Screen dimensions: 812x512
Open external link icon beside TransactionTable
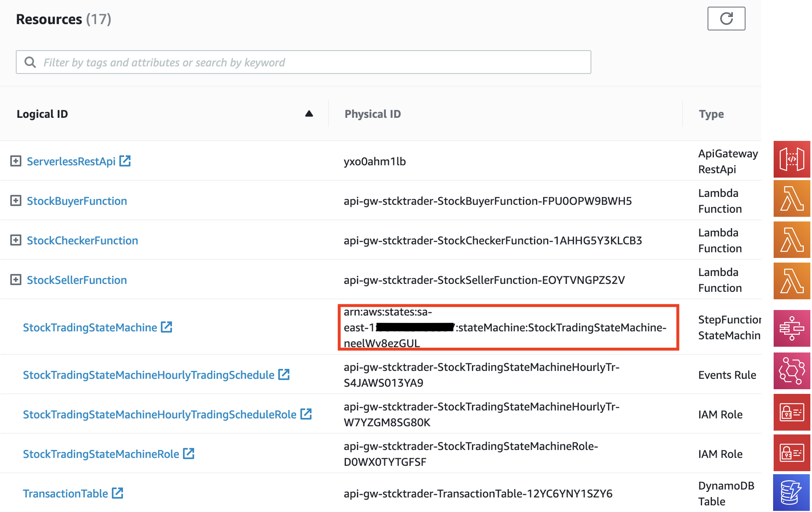pyautogui.click(x=117, y=493)
